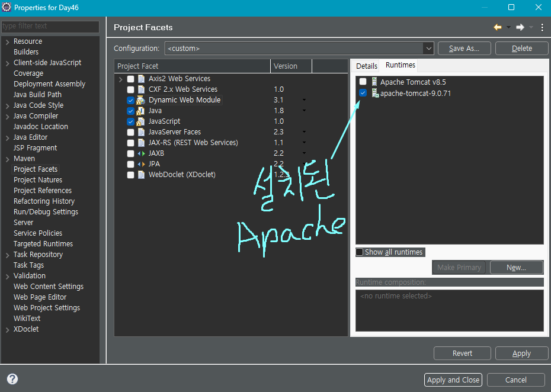Expand the Java Code Style node
Screen dimensions: 551x392
click(7, 106)
